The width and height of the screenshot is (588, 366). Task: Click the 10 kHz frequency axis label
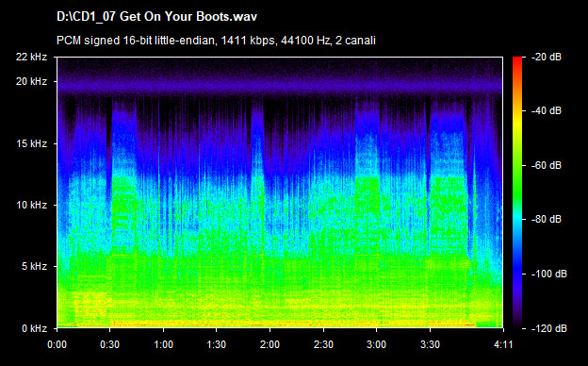[31, 205]
